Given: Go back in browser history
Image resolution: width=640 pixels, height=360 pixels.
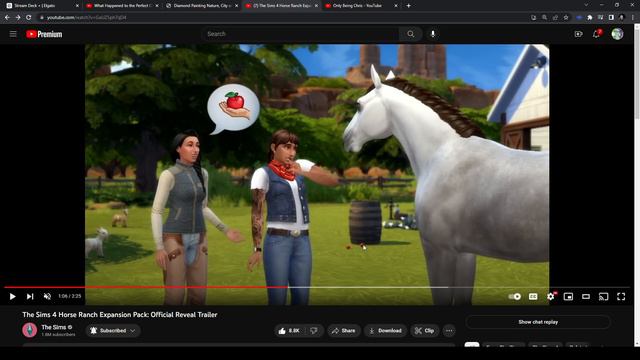Looking at the screenshot, I should click(x=7, y=18).
